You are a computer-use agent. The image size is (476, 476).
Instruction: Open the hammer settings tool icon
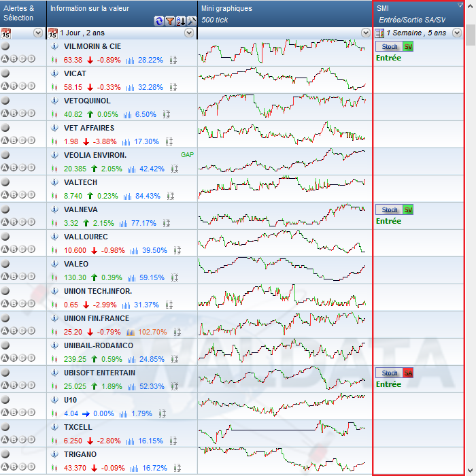point(192,21)
